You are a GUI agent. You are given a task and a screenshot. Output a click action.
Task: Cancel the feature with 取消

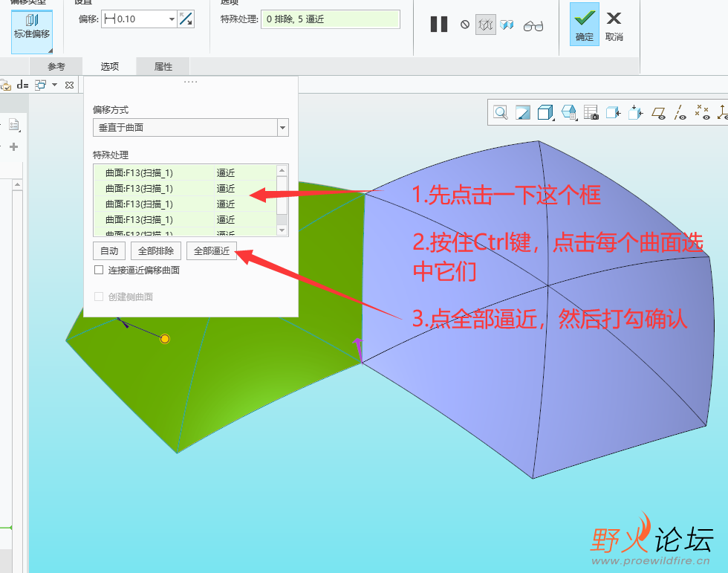[614, 27]
